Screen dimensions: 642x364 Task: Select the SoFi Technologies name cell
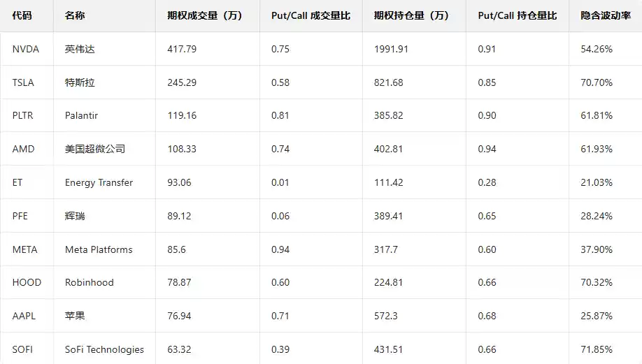point(104,349)
